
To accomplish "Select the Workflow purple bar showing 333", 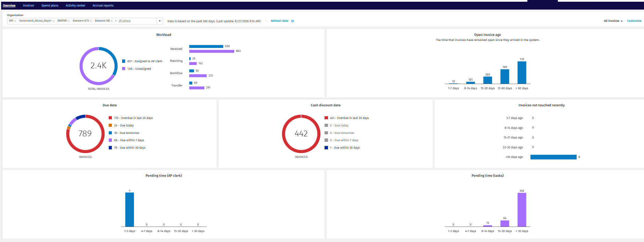I will tap(198, 76).
